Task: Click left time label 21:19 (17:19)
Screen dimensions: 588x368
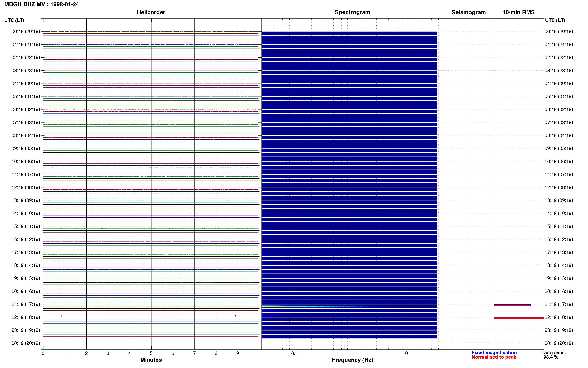Action: point(26,304)
